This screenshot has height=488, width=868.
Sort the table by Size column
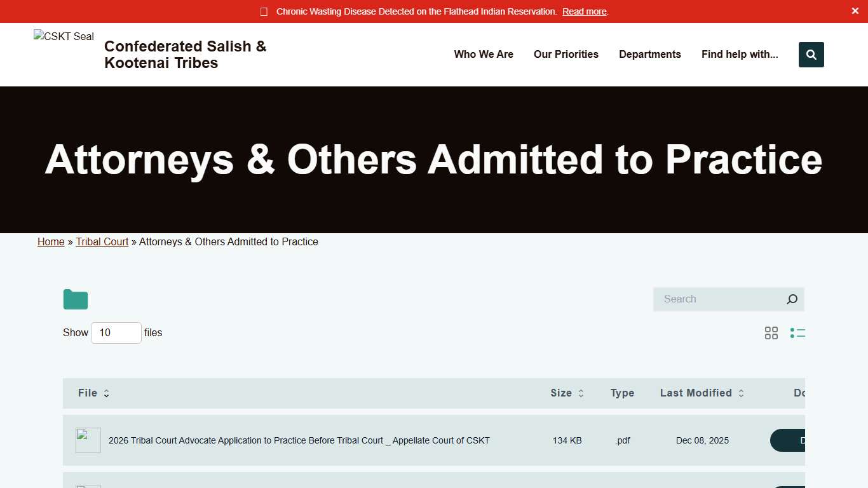580,393
